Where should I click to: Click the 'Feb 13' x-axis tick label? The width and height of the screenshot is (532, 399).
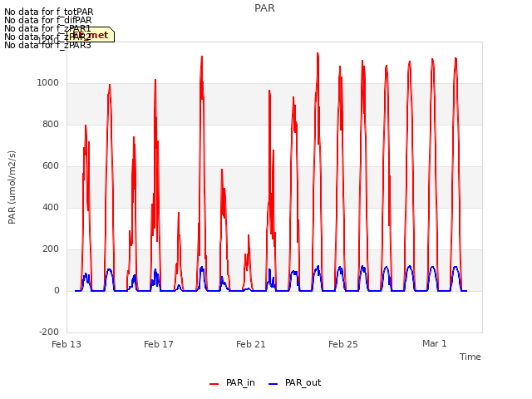point(66,344)
